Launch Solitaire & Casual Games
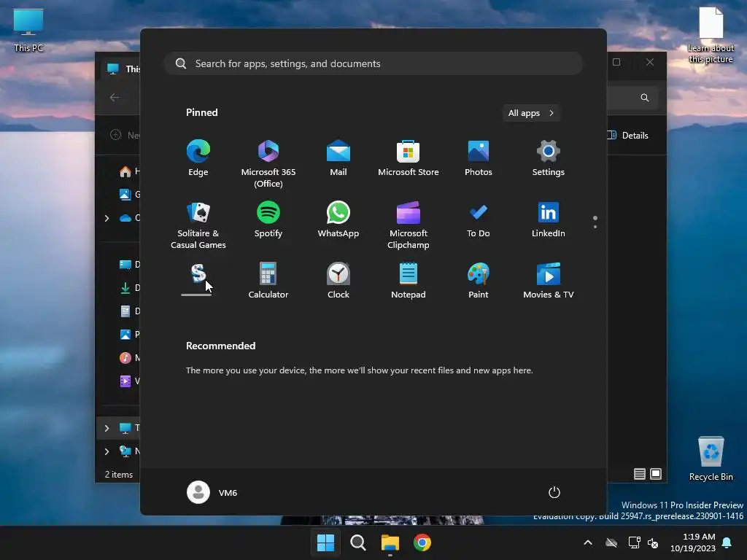 198,225
